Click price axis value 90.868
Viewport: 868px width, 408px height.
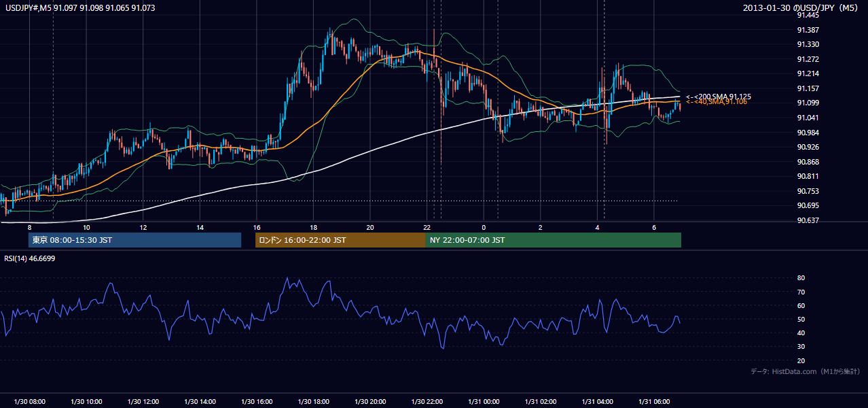pyautogui.click(x=807, y=162)
